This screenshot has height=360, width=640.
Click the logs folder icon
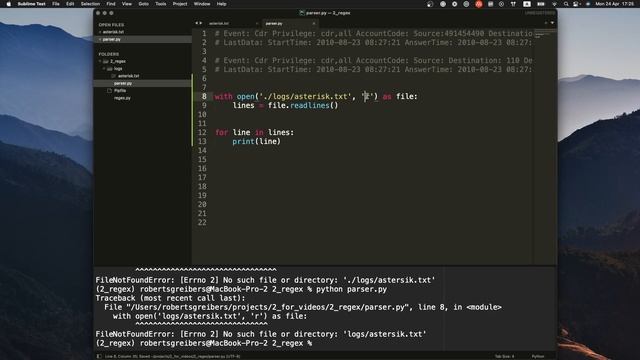click(109, 69)
